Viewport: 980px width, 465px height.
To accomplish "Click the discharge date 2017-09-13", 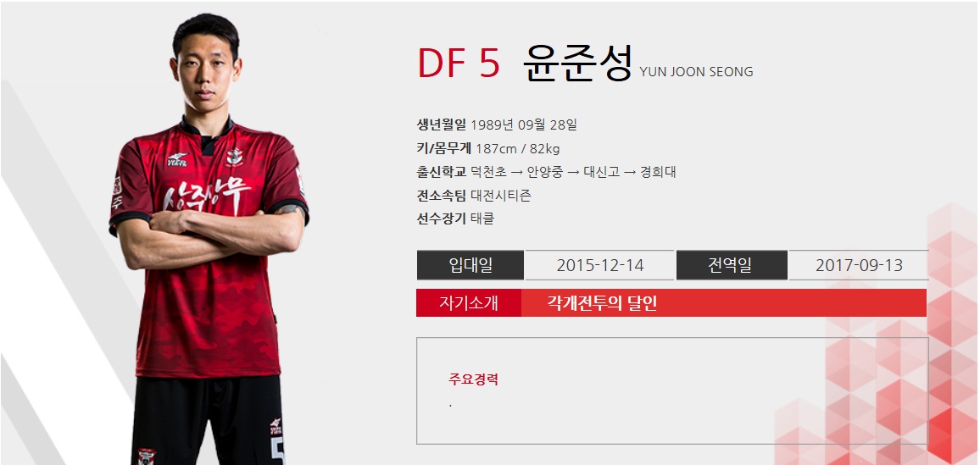I will [859, 265].
